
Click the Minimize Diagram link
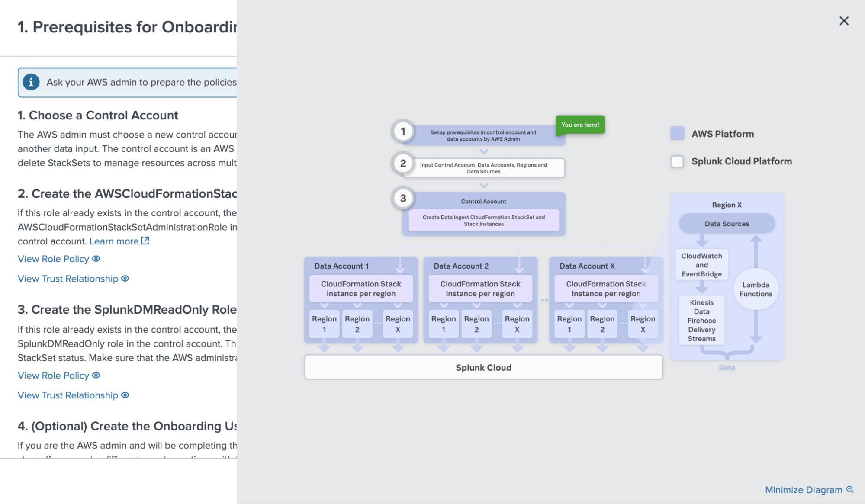[804, 490]
